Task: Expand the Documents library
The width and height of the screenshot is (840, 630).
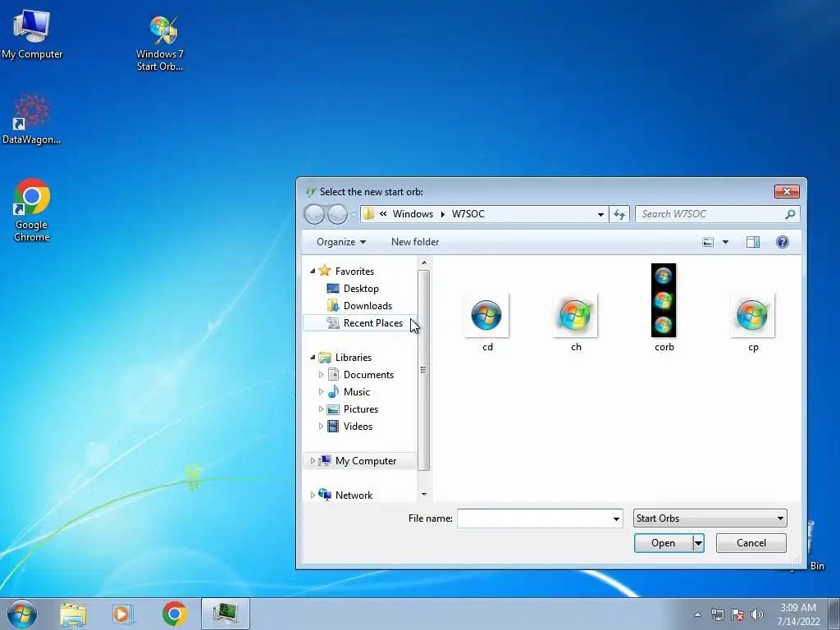Action: point(321,374)
